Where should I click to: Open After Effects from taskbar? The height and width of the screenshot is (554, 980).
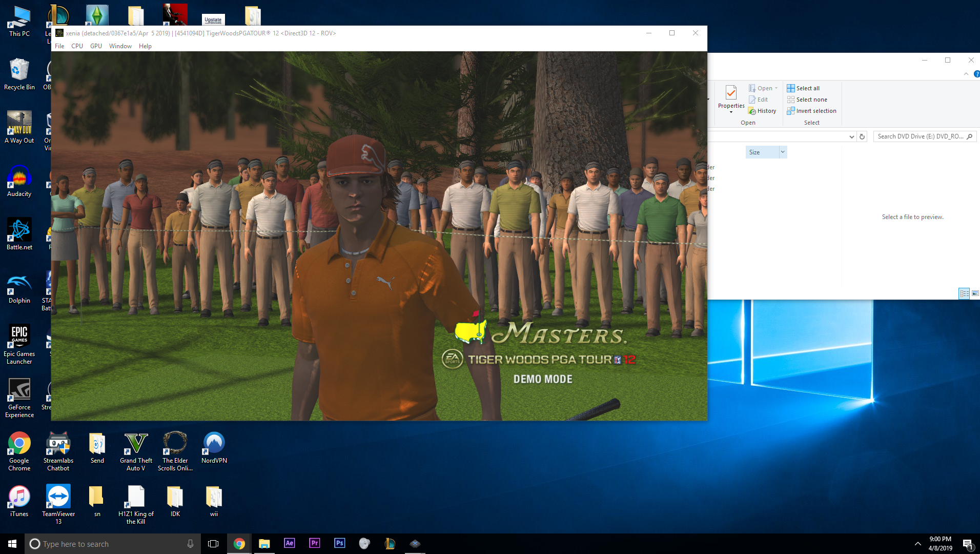(x=290, y=544)
